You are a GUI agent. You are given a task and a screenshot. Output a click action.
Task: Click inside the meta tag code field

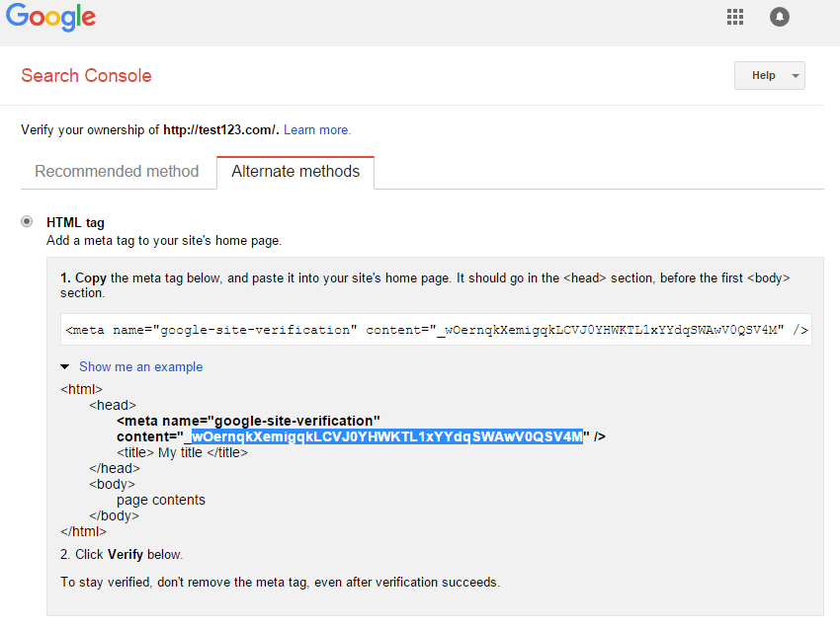coord(436,331)
